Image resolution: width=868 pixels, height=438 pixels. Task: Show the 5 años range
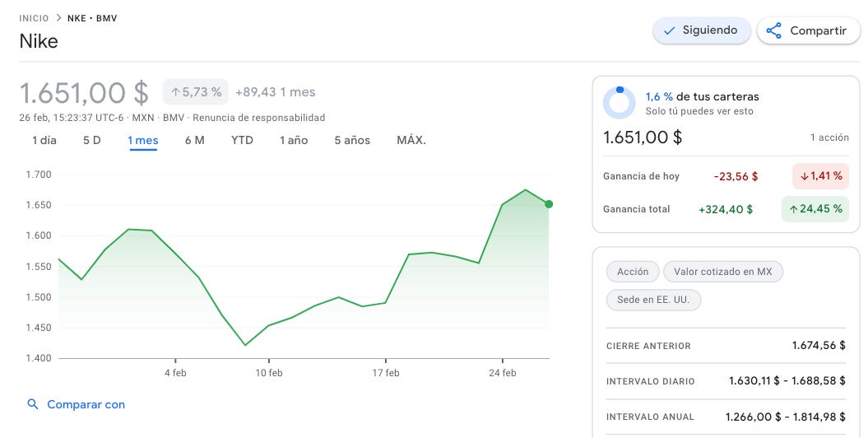click(x=352, y=141)
